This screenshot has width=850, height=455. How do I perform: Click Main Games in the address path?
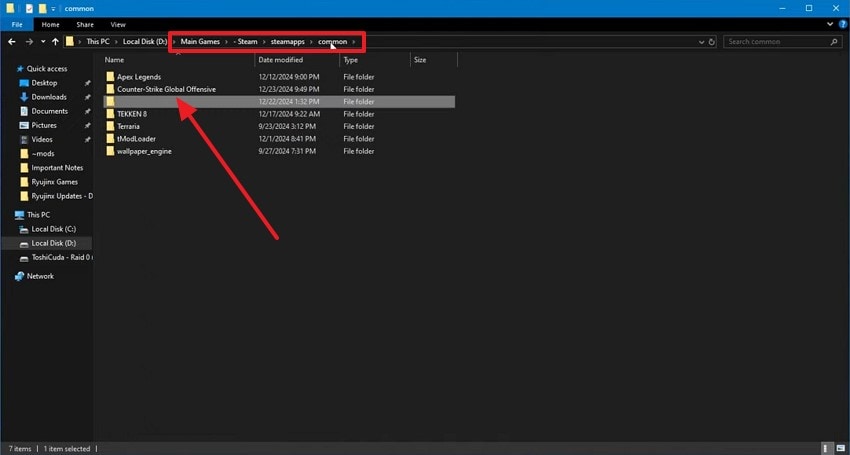pos(200,42)
